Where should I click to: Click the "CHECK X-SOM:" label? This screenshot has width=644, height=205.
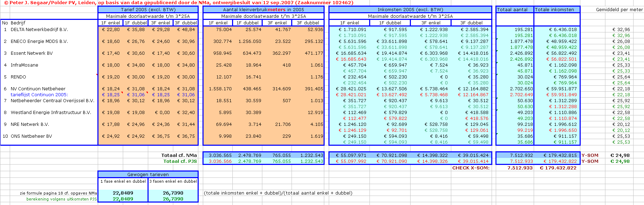point(471,168)
